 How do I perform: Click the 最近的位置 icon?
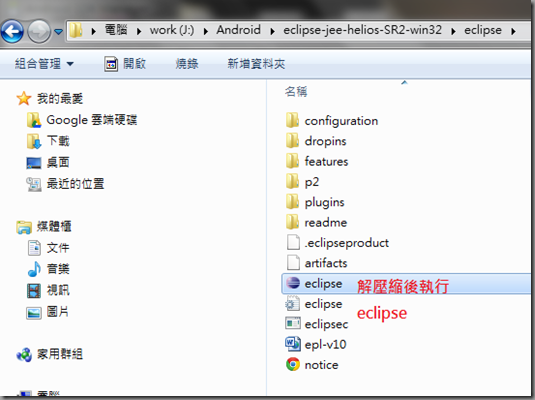pos(34,184)
